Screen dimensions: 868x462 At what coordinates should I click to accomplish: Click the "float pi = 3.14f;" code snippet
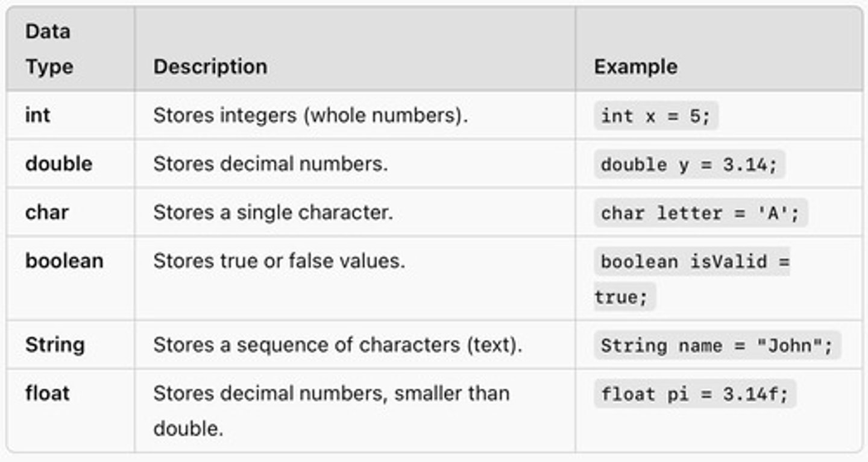coord(694,394)
